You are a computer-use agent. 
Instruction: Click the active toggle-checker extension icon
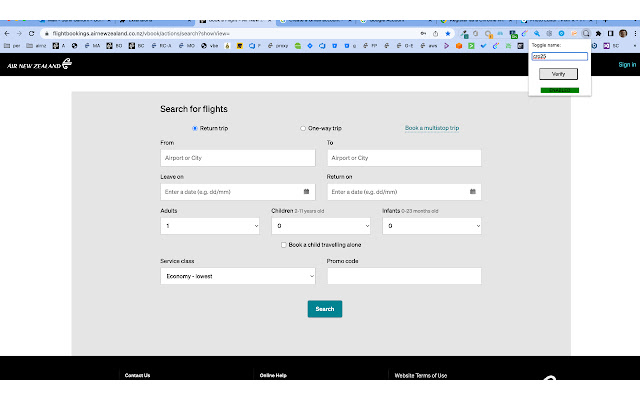click(x=586, y=33)
